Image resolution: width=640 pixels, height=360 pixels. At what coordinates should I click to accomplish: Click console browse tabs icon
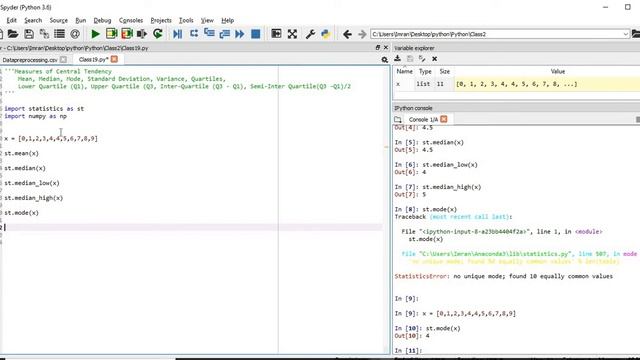tap(398, 119)
